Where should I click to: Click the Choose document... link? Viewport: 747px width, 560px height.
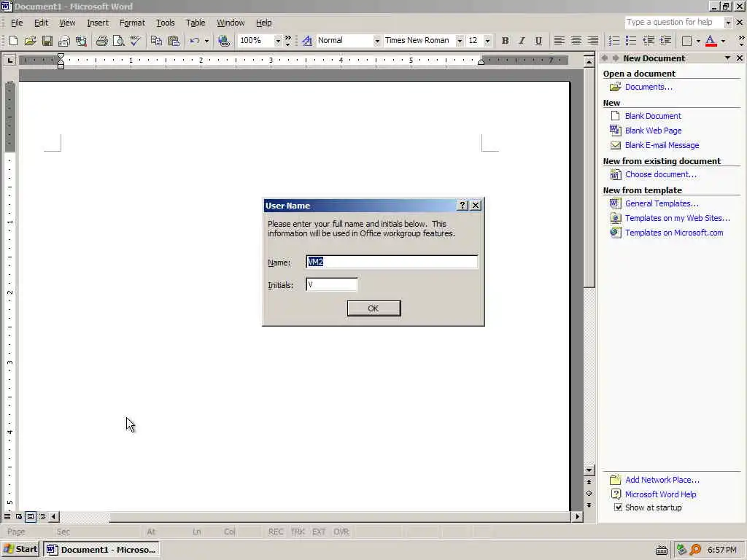(661, 174)
